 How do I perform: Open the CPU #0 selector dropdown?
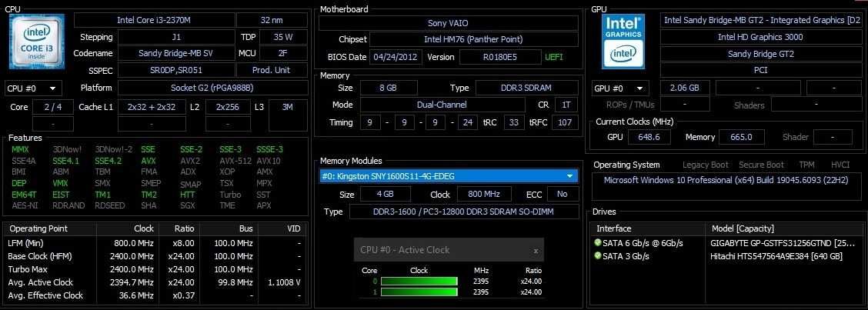[34, 88]
